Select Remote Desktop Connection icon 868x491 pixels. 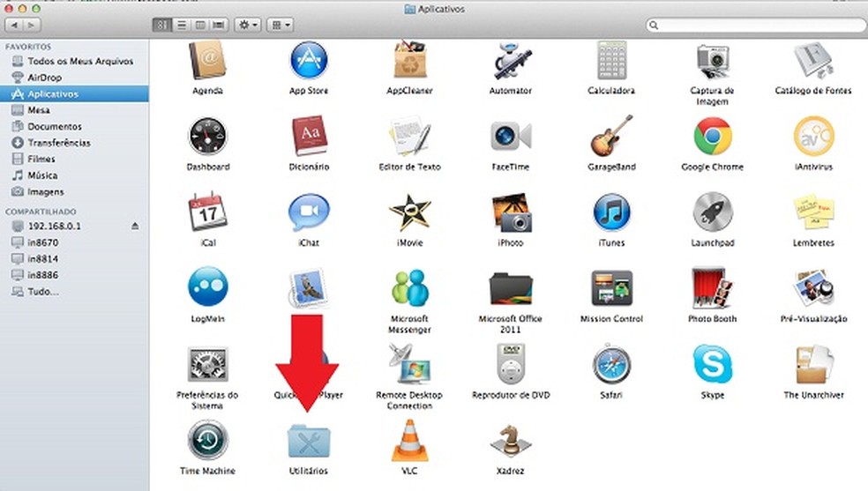tap(409, 364)
